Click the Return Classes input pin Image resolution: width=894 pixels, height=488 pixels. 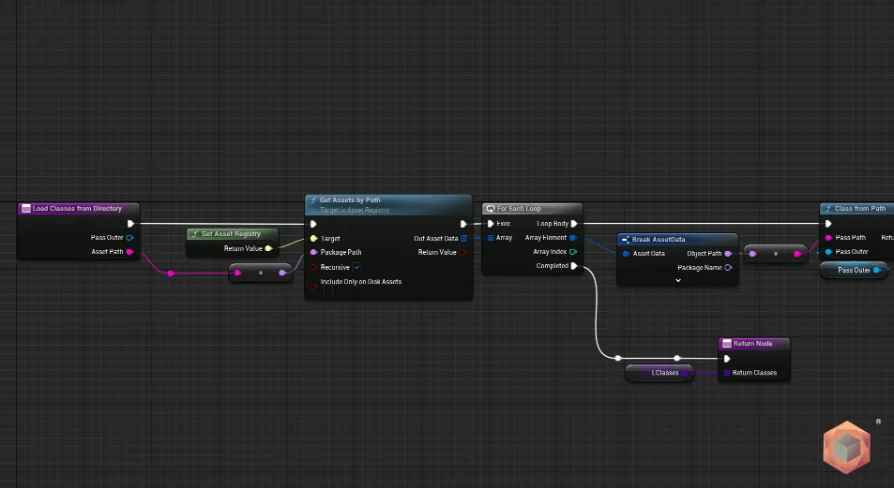coord(727,373)
